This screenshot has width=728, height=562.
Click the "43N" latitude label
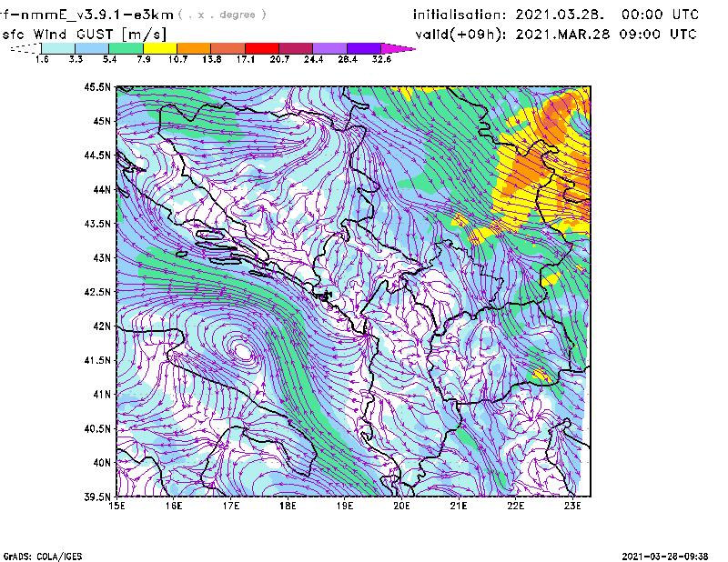[x=102, y=257]
